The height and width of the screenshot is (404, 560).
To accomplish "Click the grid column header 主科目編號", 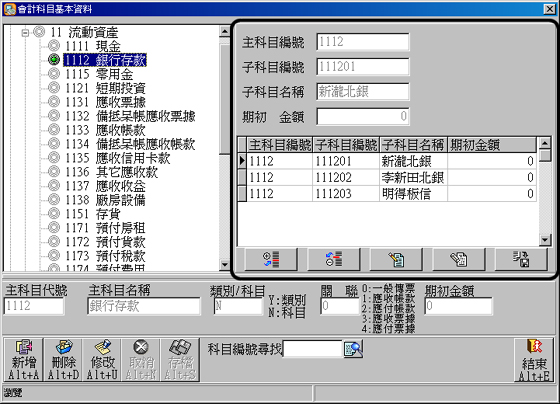I will [x=280, y=145].
